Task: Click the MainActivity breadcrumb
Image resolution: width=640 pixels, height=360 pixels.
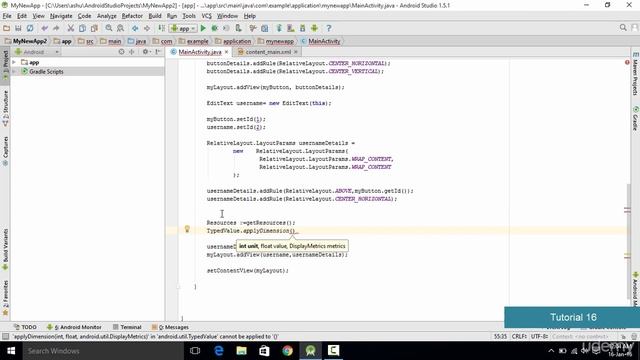Action: pos(321,41)
